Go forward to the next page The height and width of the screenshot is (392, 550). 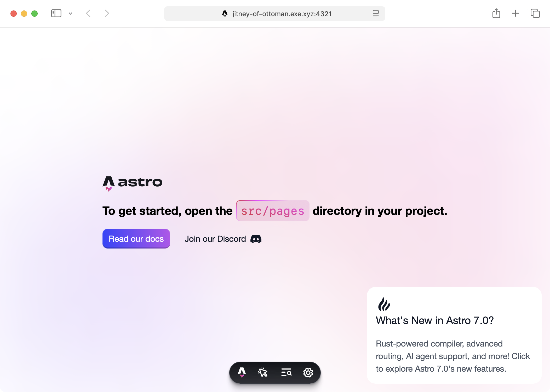coord(106,13)
